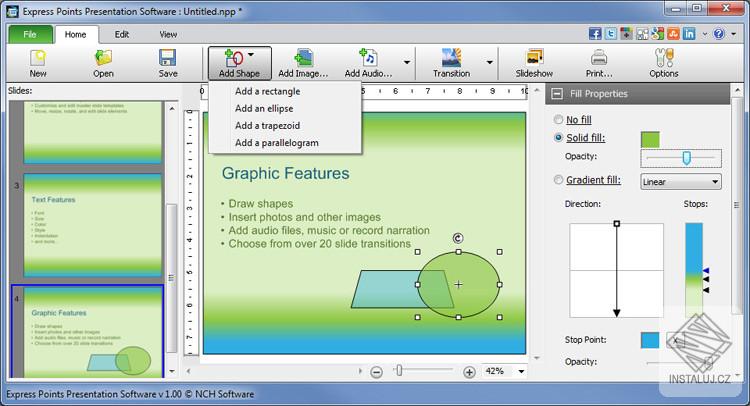Click 'Insert photos and other images' bullet
This screenshot has height=406, width=750.
click(305, 217)
